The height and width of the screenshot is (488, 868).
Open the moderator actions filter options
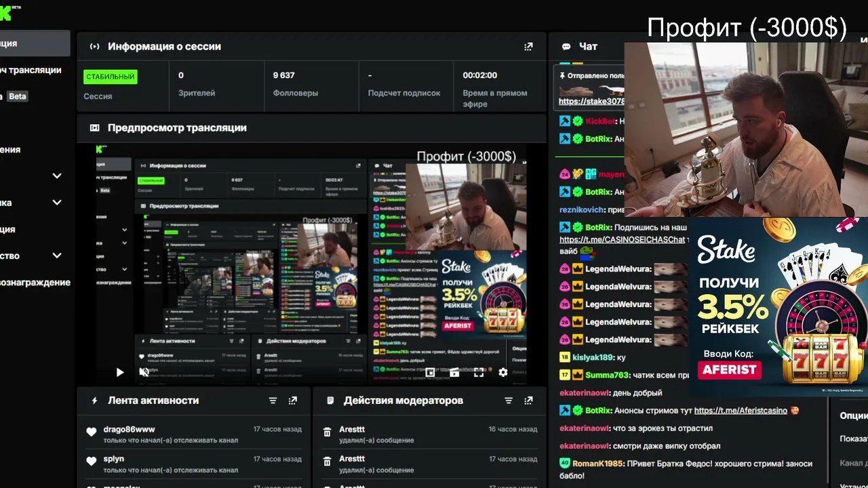509,401
